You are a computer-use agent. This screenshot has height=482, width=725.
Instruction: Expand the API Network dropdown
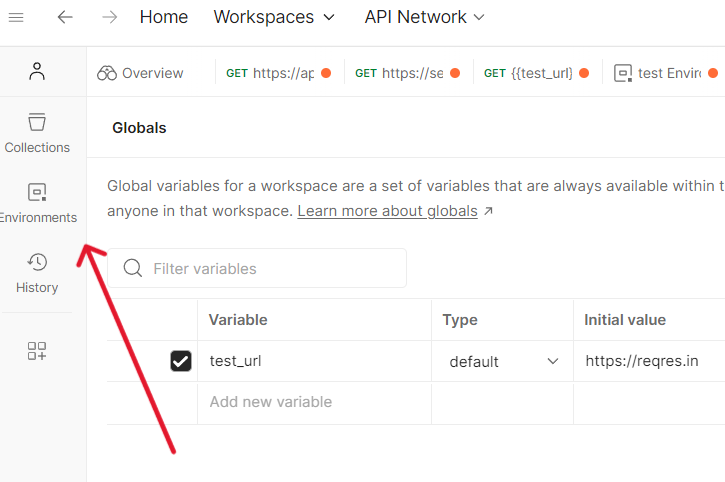pyautogui.click(x=424, y=17)
